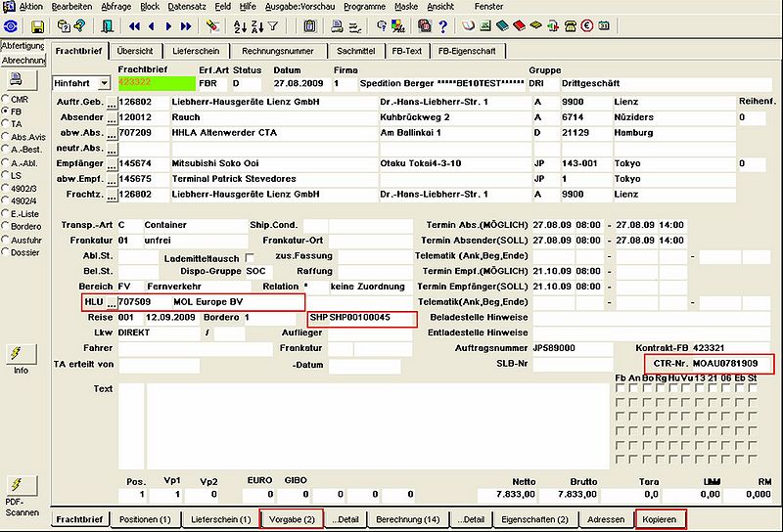
Task: Open HLU lookup ellipsis button
Action: click(x=112, y=303)
